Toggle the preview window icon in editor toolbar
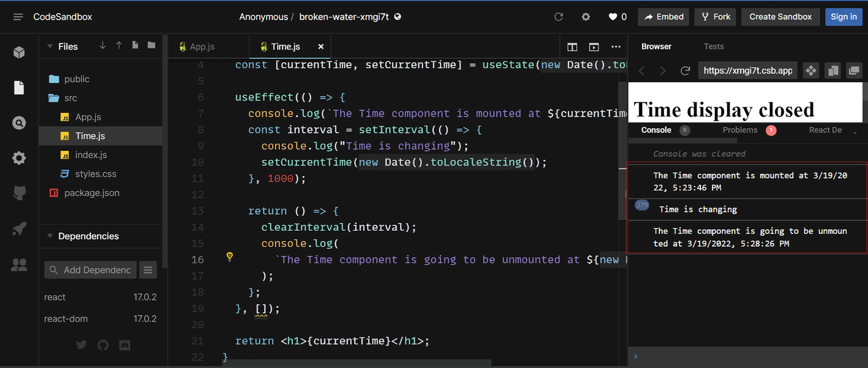This screenshot has width=868, height=368. pyautogui.click(x=594, y=47)
